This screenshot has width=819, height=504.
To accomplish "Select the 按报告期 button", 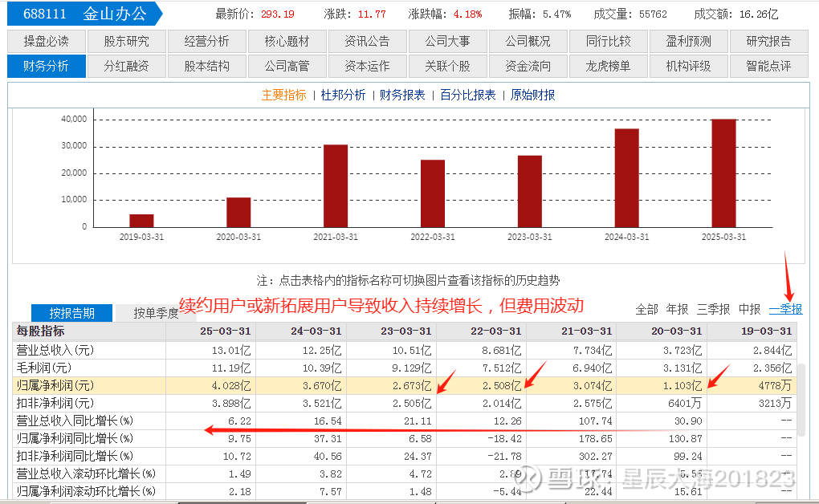I will tap(72, 313).
